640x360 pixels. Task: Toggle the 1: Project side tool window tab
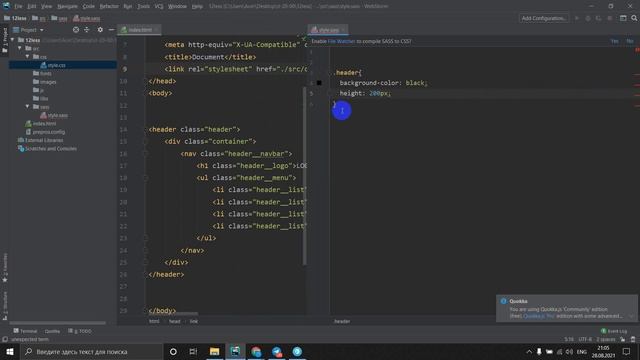coord(5,40)
